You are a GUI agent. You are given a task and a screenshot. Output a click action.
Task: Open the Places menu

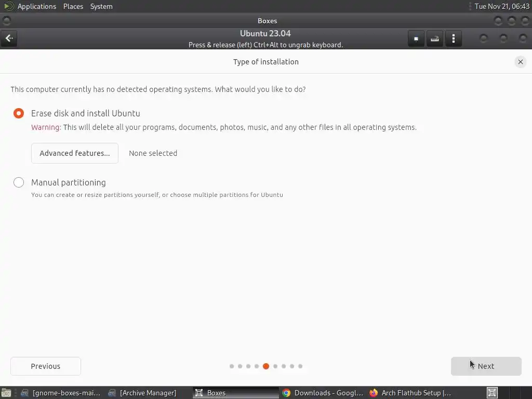pos(73,6)
